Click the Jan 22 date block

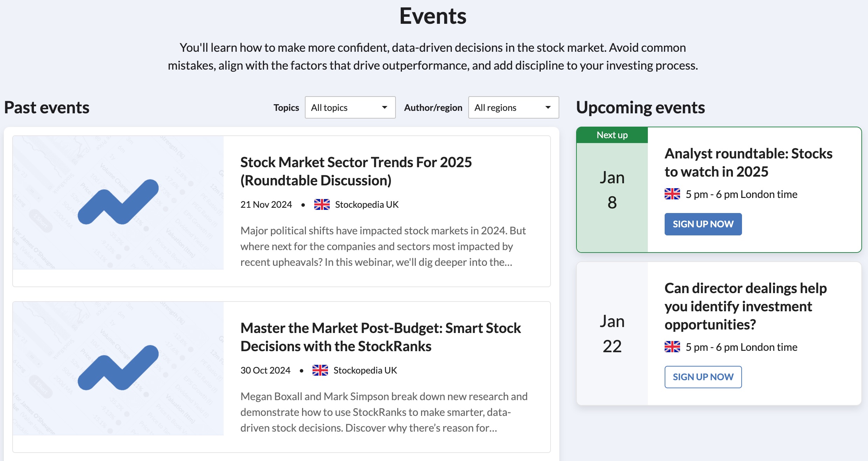(x=612, y=333)
